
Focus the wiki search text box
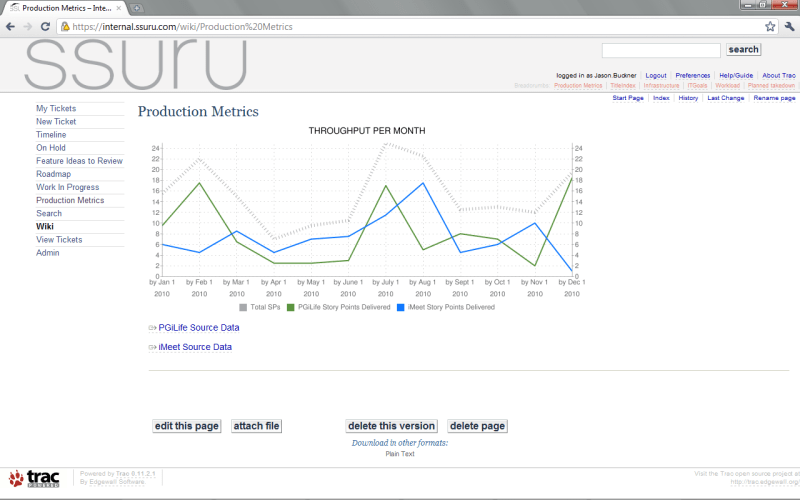coord(661,50)
